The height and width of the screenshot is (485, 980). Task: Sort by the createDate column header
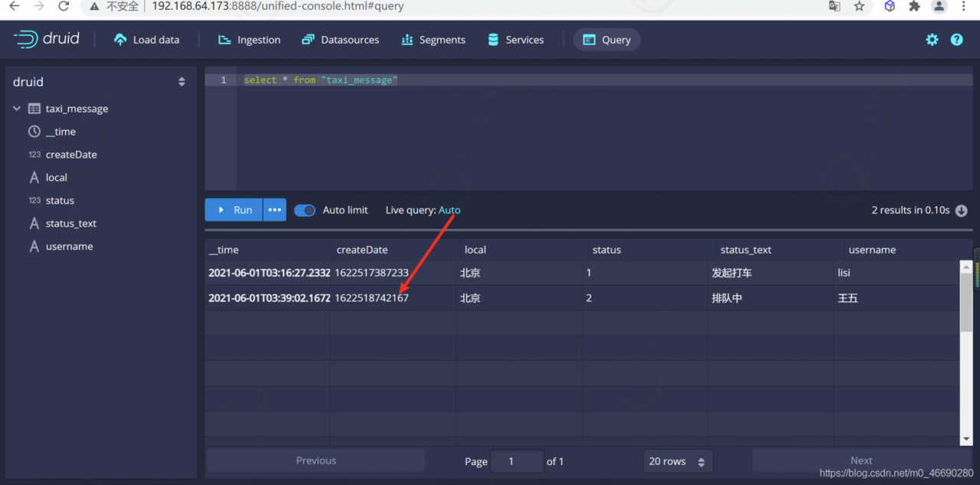[394, 249]
